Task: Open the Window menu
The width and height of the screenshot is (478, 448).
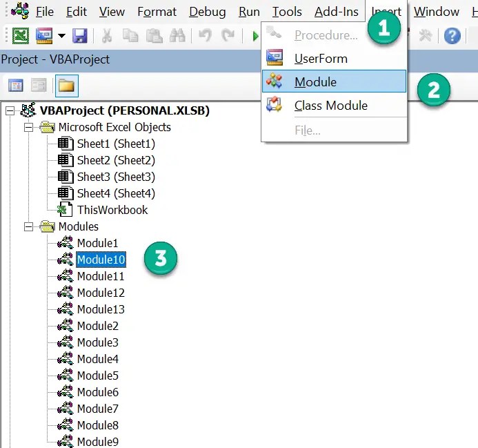Action: [436, 12]
